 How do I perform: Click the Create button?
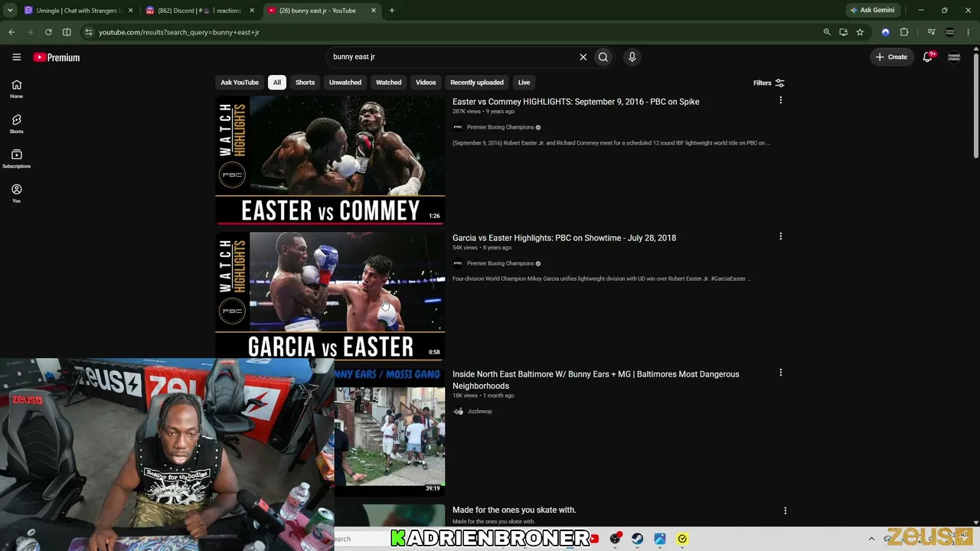[x=892, y=57]
